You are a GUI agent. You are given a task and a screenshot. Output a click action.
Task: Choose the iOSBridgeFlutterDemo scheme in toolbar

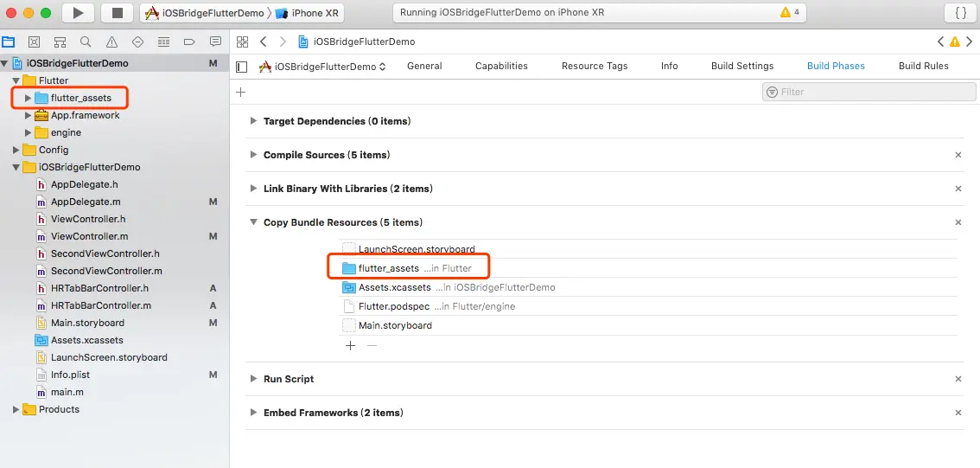204,12
